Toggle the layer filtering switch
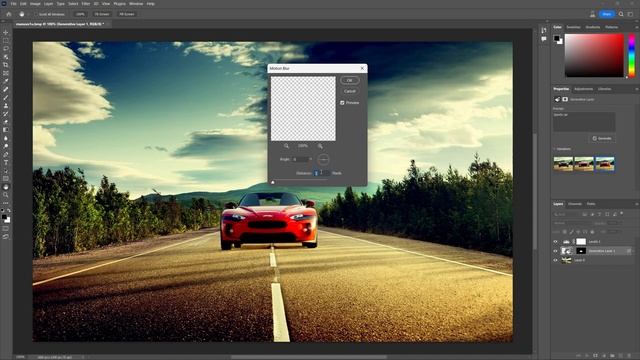This screenshot has width=640, height=360. coord(622,213)
